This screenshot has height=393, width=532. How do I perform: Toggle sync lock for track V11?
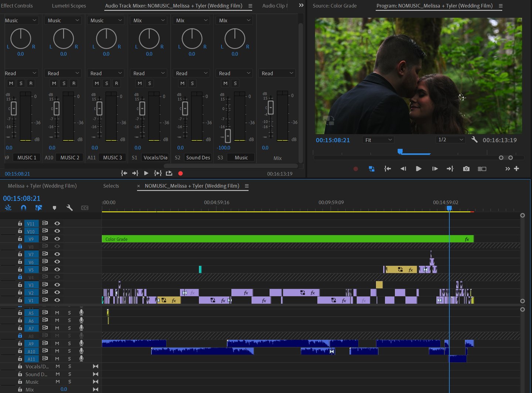(45, 223)
